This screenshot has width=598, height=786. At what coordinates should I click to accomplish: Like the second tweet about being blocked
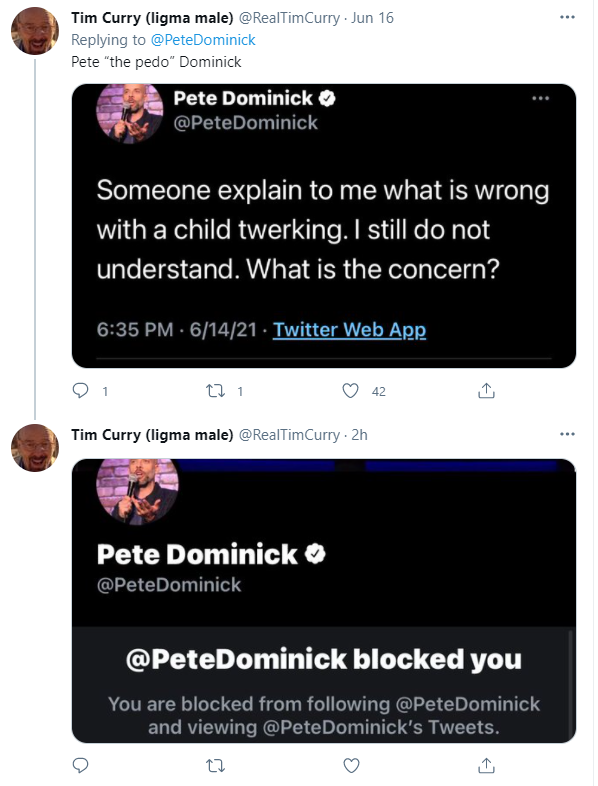(351, 765)
